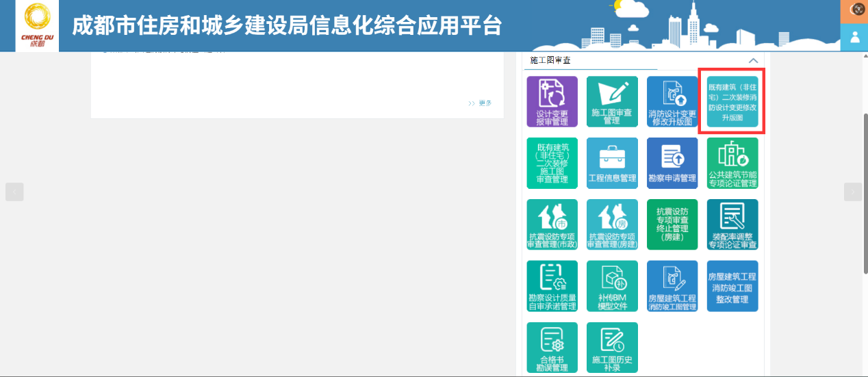The height and width of the screenshot is (377, 868).
Task: Click the right carousel arrow
Action: pos(853,192)
